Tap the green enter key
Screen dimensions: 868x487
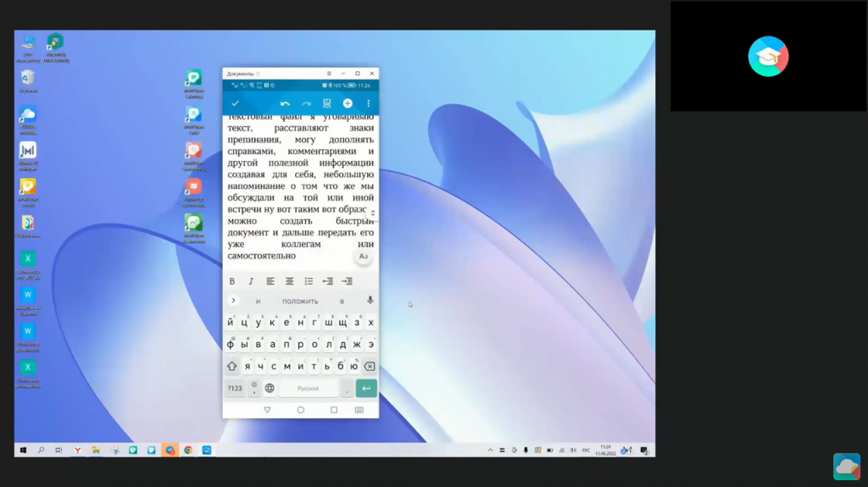coord(366,388)
